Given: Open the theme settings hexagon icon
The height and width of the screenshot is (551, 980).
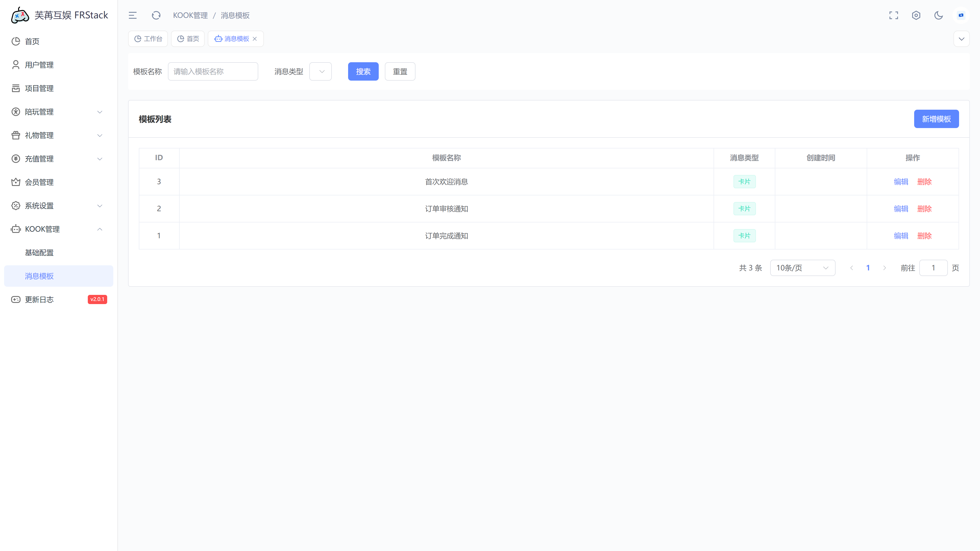Looking at the screenshot, I should click(916, 15).
